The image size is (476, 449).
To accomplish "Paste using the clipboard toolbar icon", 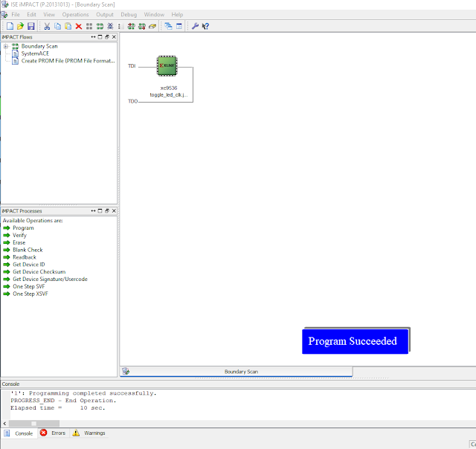I will [68, 26].
